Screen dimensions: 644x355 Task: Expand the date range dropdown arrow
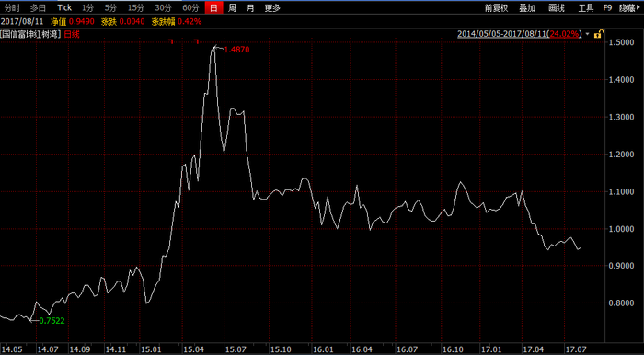pyautogui.click(x=587, y=34)
